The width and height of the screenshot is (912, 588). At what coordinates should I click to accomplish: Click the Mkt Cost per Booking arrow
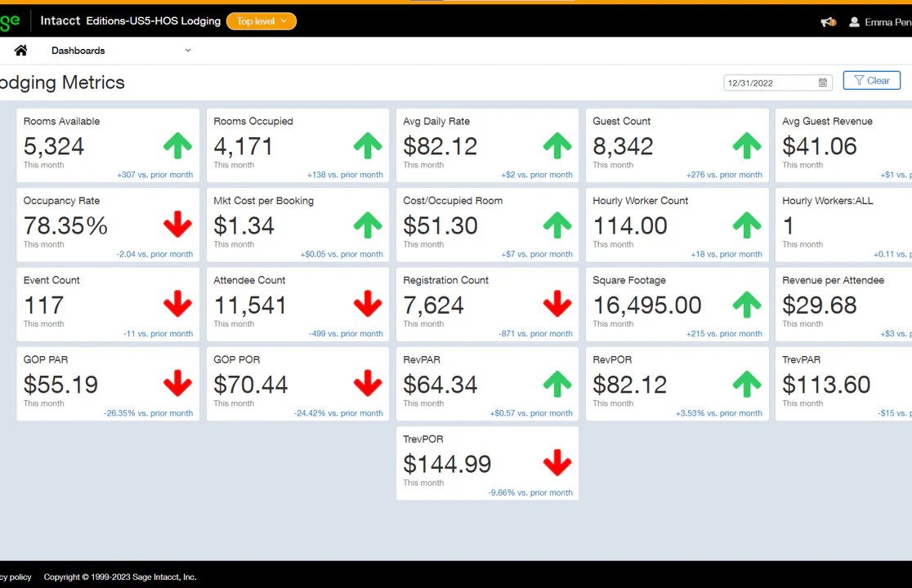click(368, 225)
